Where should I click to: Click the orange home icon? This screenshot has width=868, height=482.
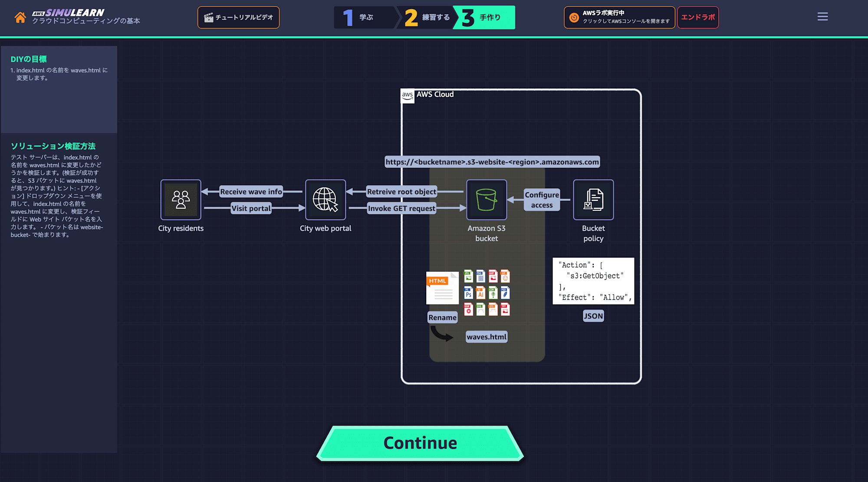coord(20,17)
